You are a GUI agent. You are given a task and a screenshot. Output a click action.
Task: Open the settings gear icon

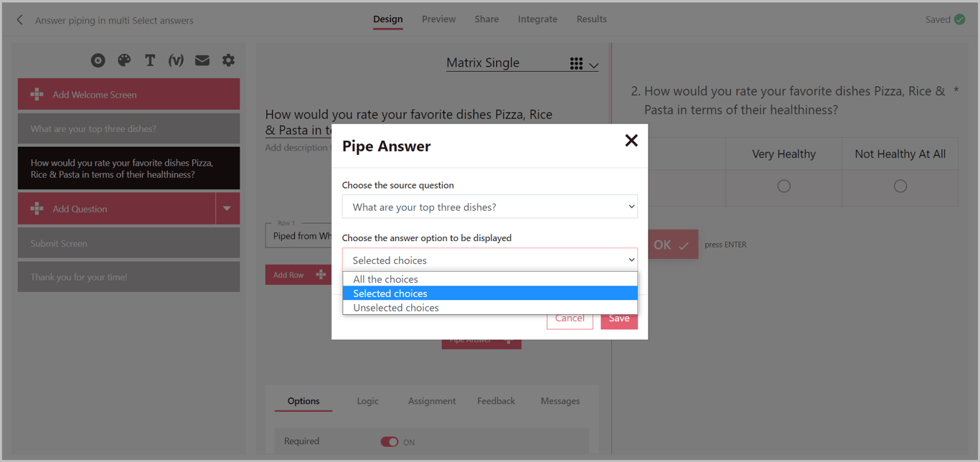(x=228, y=61)
